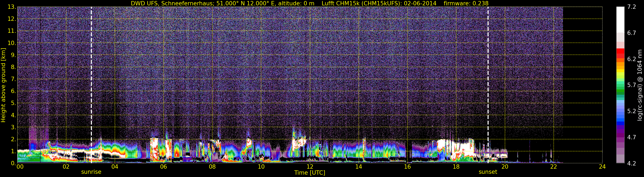Viewport: 644px width, 177px height.
Task: Click the "14" time axis tick label
Action: 358,167
